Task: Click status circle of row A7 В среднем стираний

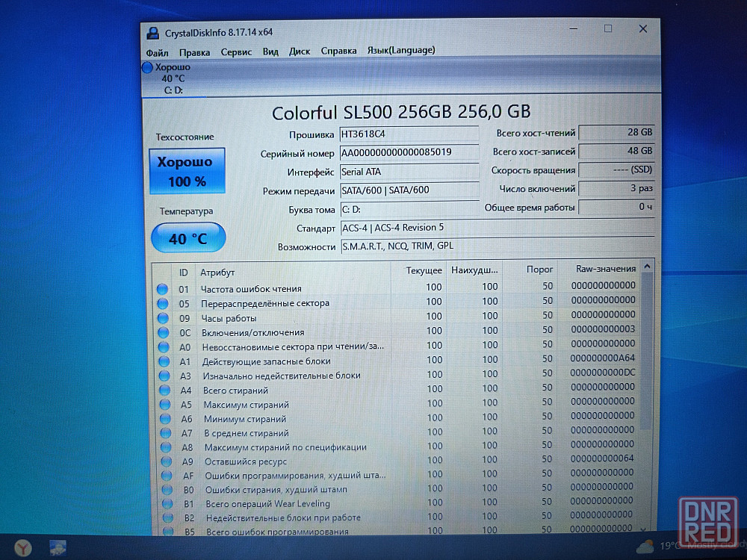Action: [x=166, y=433]
